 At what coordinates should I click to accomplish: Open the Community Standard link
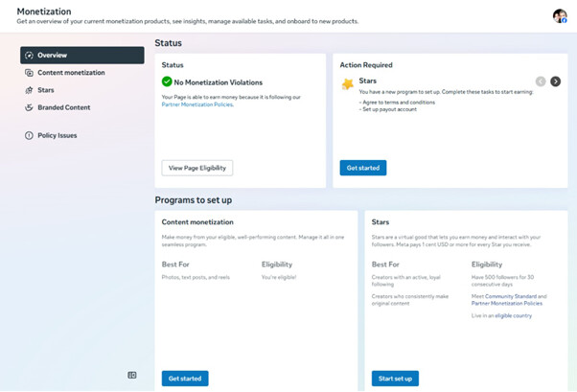click(511, 296)
